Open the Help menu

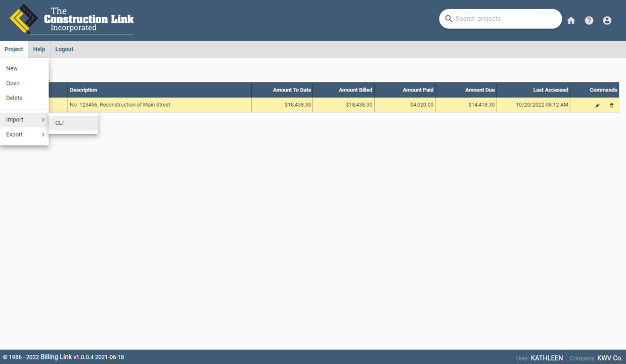[x=39, y=49]
